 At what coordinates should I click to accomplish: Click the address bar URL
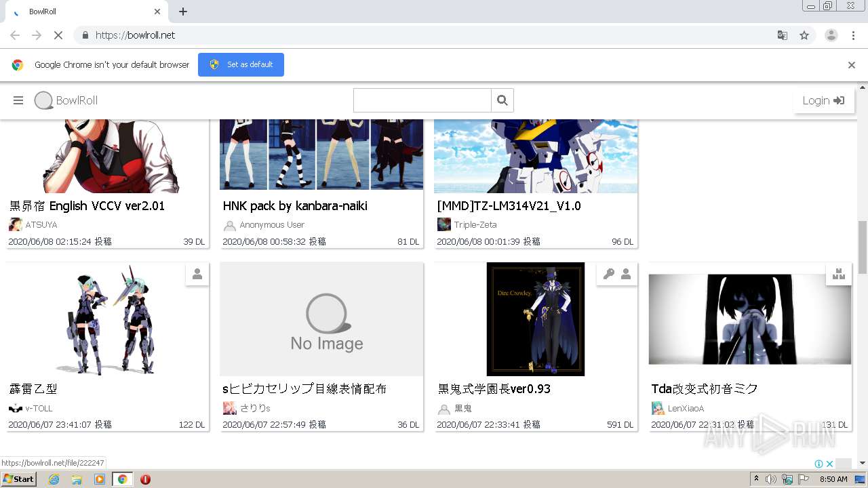point(135,35)
